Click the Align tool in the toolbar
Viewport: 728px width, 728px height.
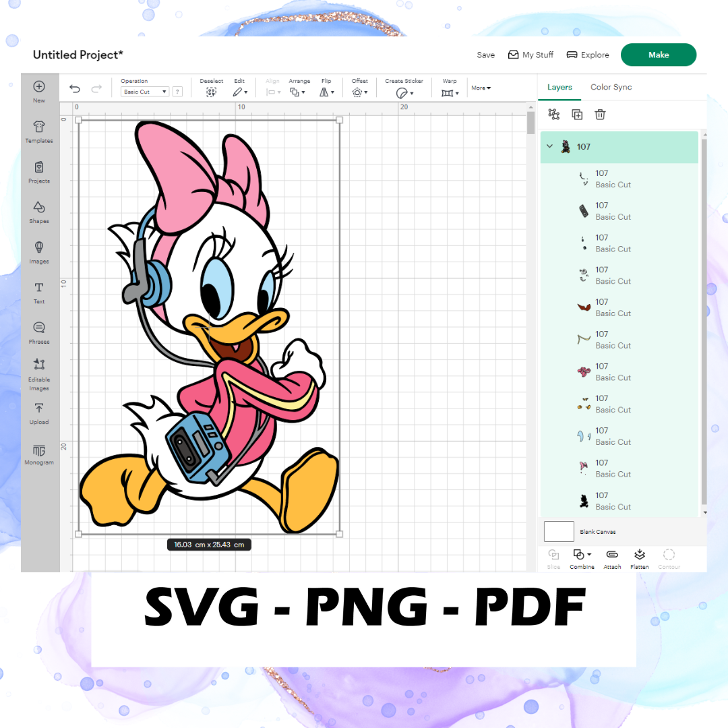point(273,87)
